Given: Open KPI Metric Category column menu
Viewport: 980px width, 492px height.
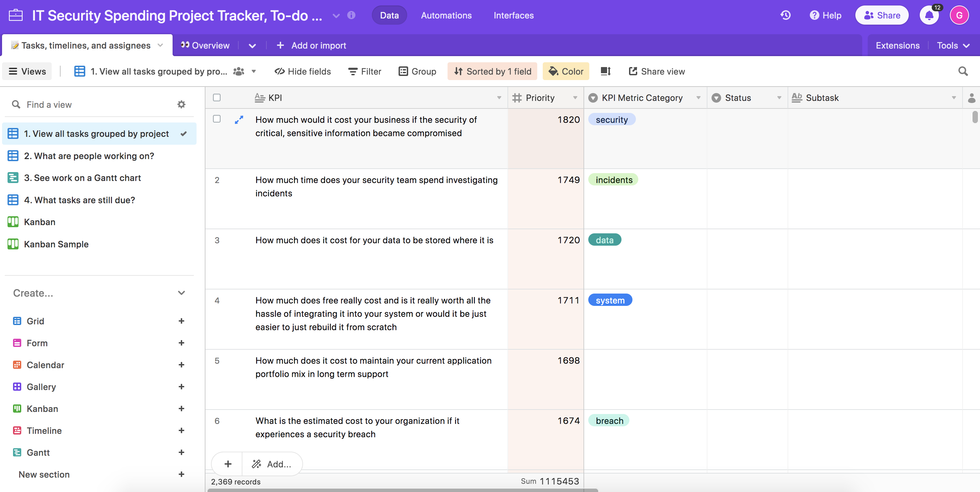Looking at the screenshot, I should 699,98.
